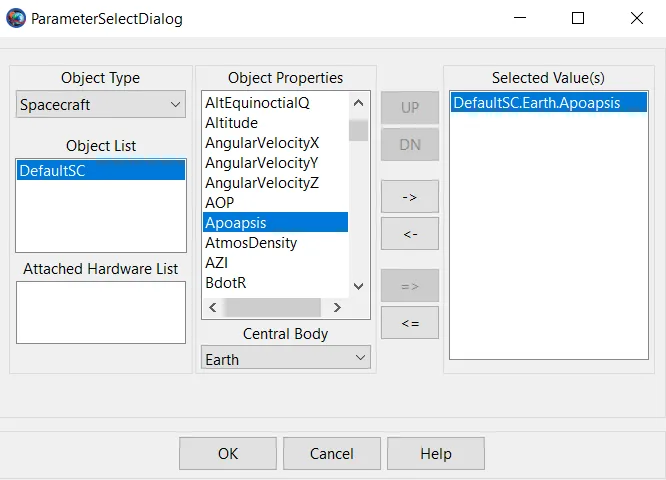Viewport: 666px width, 480px height.
Task: Click the remove all (<=) button
Action: point(409,322)
